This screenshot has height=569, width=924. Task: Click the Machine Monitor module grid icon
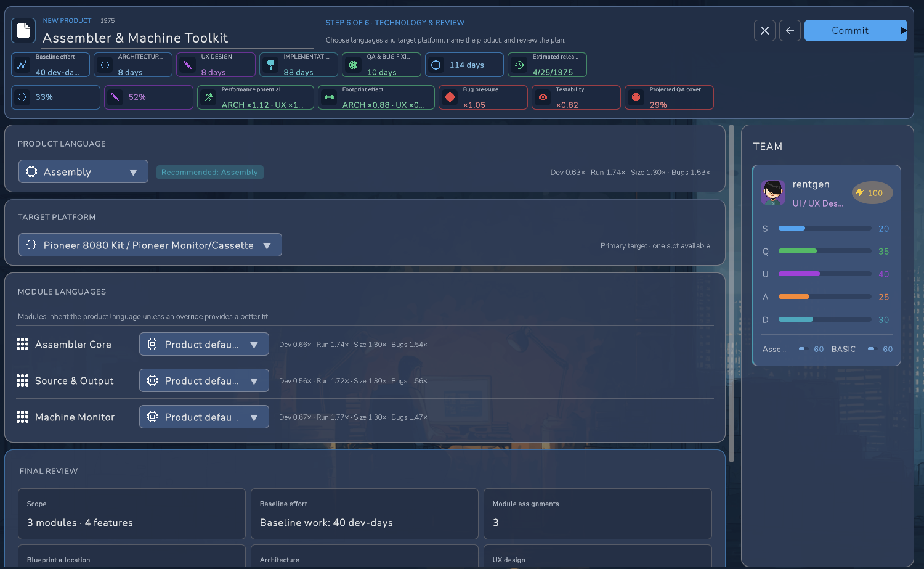[22, 417]
